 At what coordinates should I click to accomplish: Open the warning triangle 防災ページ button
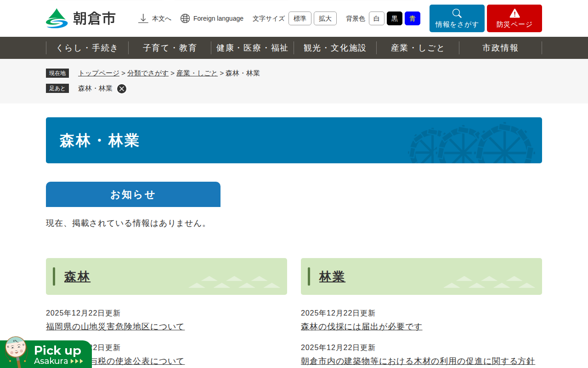pyautogui.click(x=514, y=18)
